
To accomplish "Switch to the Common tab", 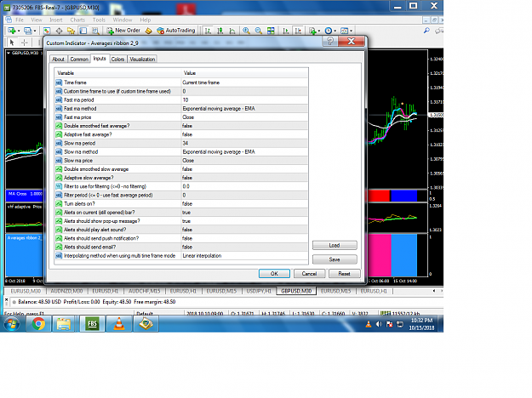I will [x=79, y=59].
